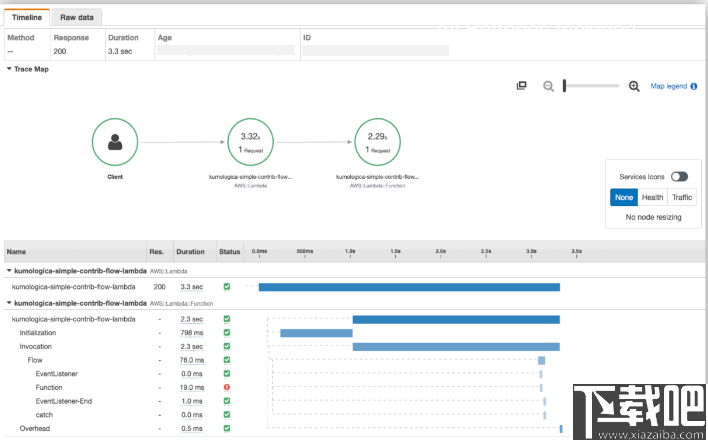Screen dimensions: 708x440
Task: Collapse the Trace Map section
Action: pos(9,69)
